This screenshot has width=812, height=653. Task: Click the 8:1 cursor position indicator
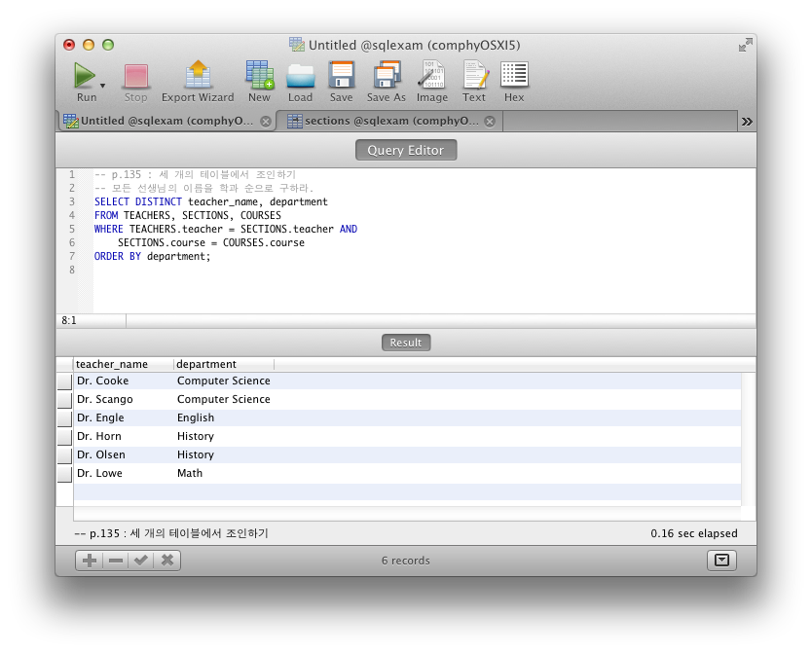[x=69, y=321]
